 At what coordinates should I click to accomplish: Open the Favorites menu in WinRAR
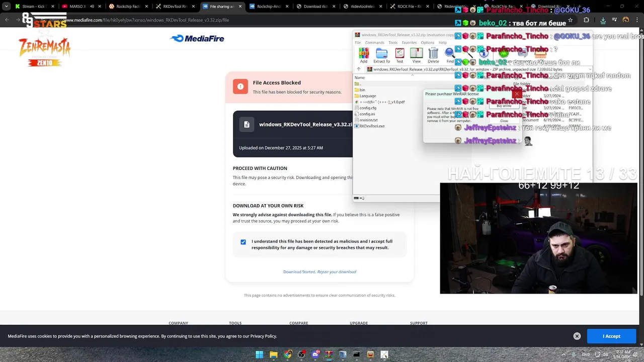pos(409,43)
